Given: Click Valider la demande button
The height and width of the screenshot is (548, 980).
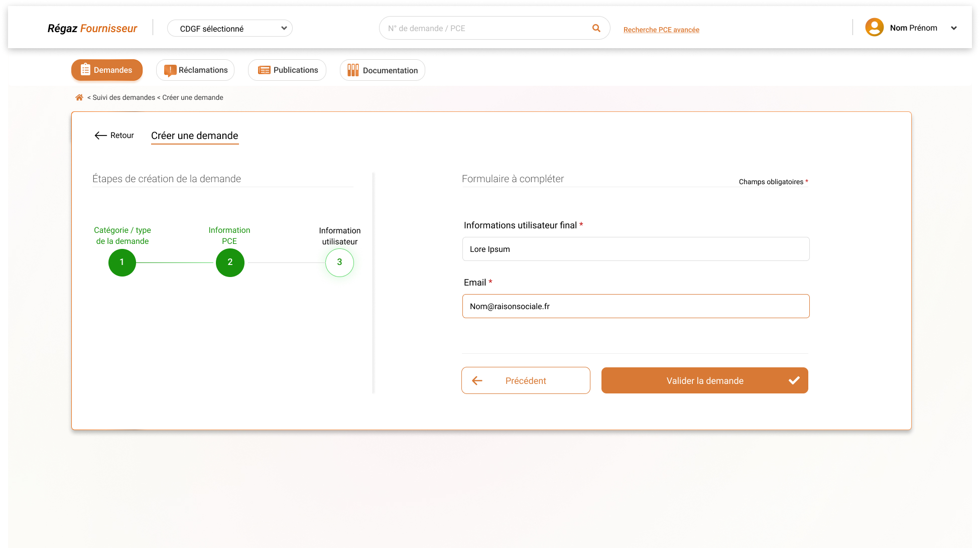Looking at the screenshot, I should [704, 380].
